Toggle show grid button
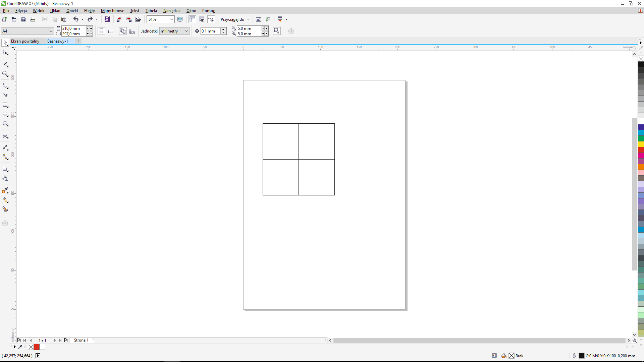This screenshot has height=362, width=644. tap(202, 19)
